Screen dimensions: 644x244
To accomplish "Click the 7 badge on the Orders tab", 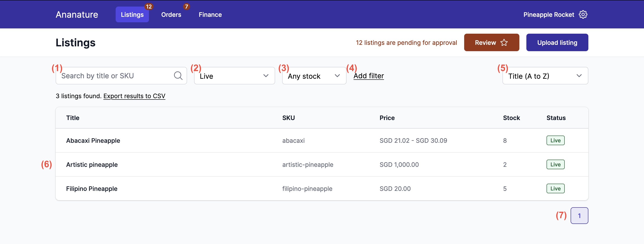I will (x=186, y=7).
